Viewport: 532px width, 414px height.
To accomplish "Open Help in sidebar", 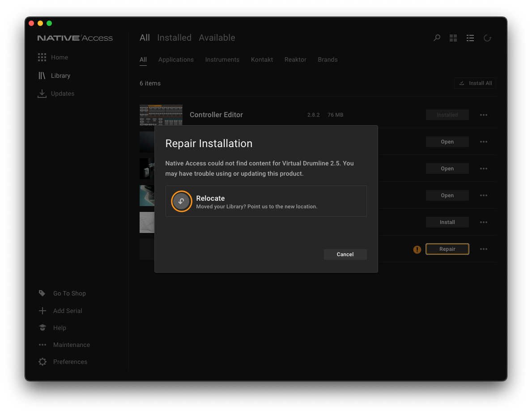I will point(60,328).
